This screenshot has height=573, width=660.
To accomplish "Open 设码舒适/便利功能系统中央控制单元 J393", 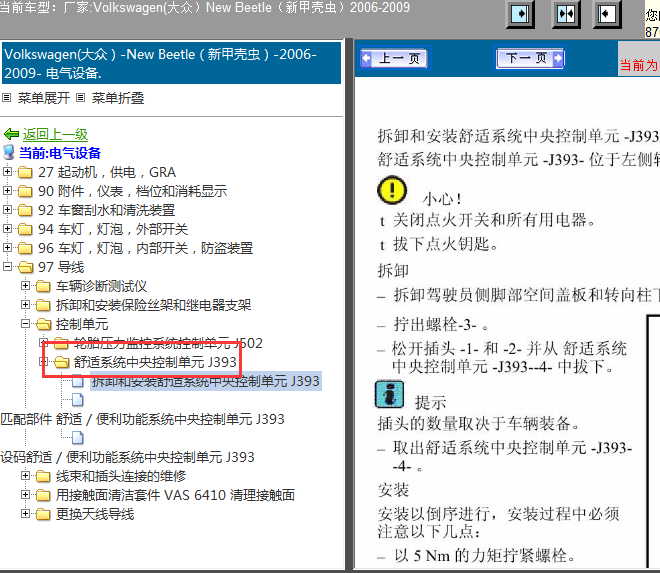I will 128,457.
